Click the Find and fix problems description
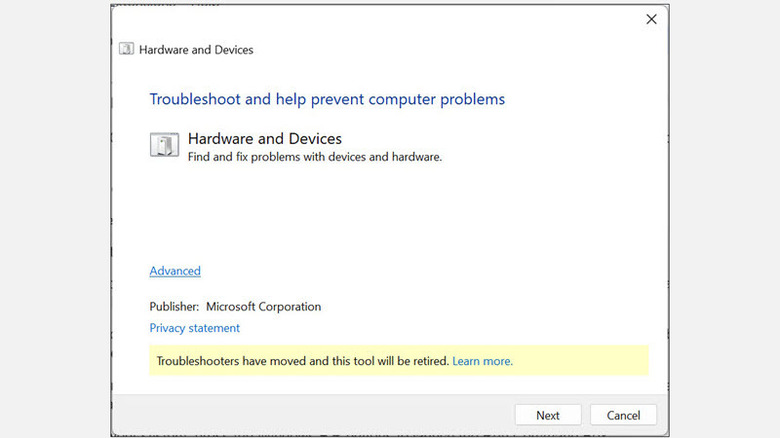780x438 pixels. (315, 157)
